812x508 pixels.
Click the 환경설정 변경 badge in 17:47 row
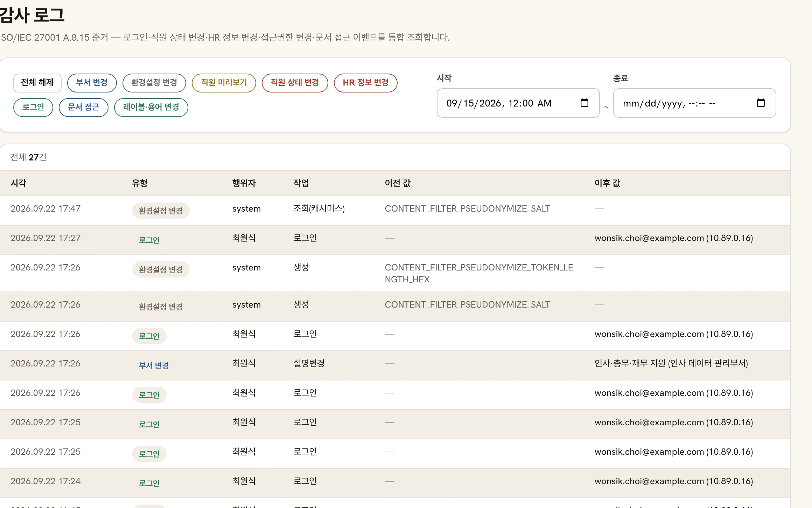click(x=161, y=211)
